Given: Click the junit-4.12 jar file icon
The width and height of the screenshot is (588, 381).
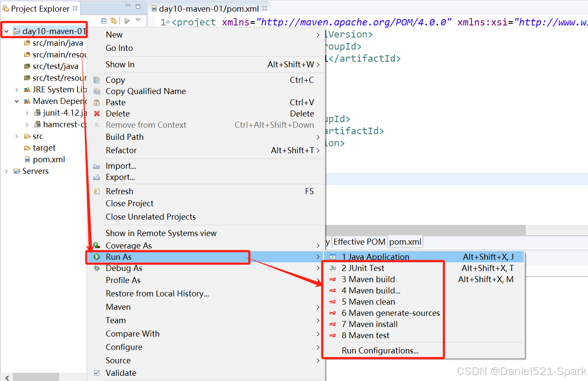Looking at the screenshot, I should [38, 113].
